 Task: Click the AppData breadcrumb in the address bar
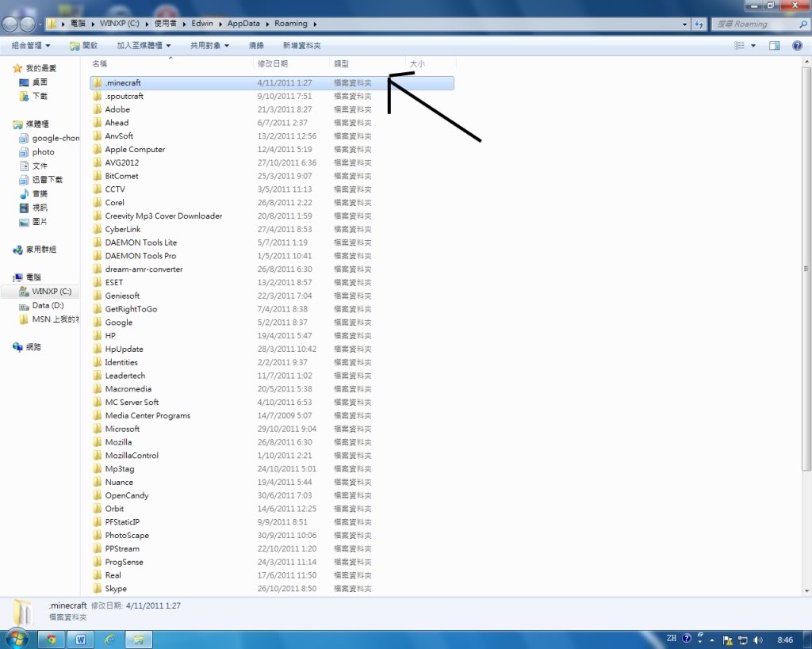(243, 23)
